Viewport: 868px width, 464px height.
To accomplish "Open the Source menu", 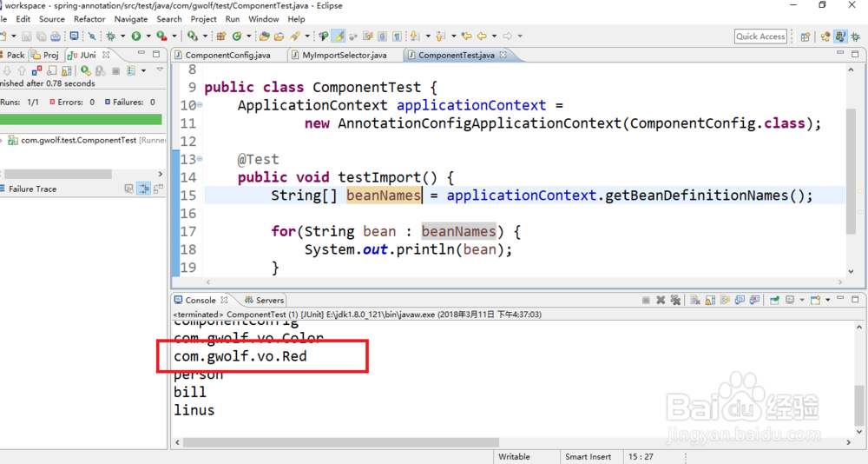I will pyautogui.click(x=51, y=19).
